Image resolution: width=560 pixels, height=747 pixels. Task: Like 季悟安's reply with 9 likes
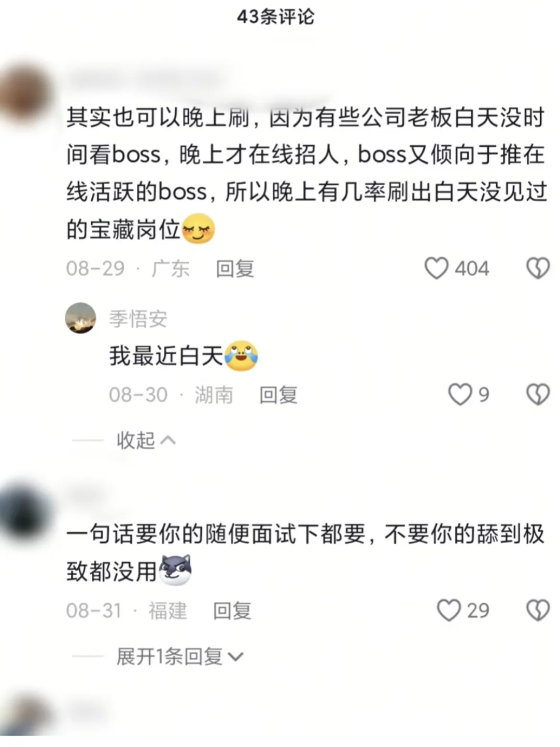tap(460, 394)
